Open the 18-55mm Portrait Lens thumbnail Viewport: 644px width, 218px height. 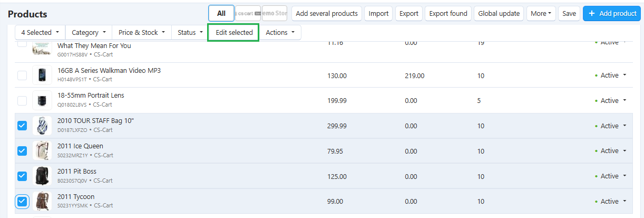pyautogui.click(x=42, y=100)
